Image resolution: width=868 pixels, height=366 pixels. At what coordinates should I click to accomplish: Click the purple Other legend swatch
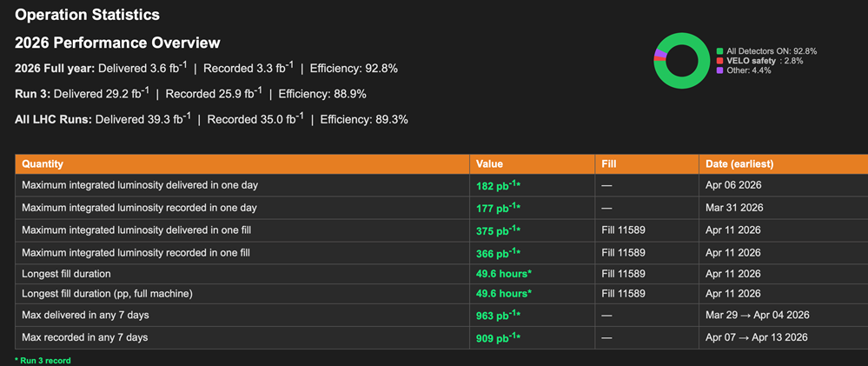(x=719, y=70)
